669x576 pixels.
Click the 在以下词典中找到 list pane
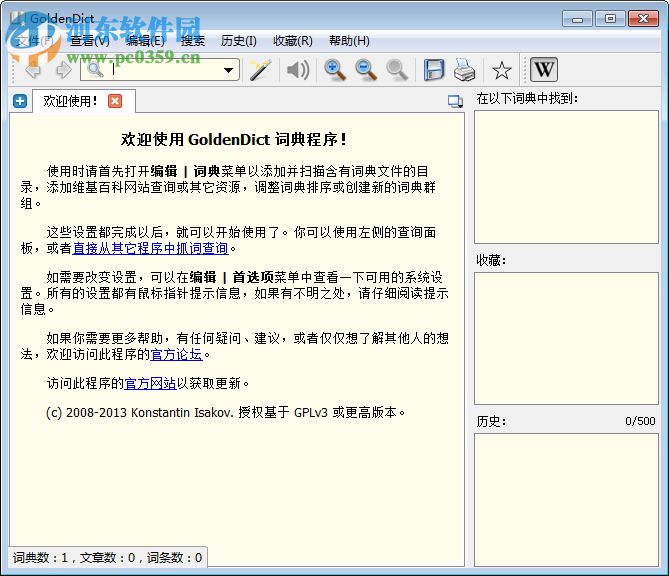point(566,177)
